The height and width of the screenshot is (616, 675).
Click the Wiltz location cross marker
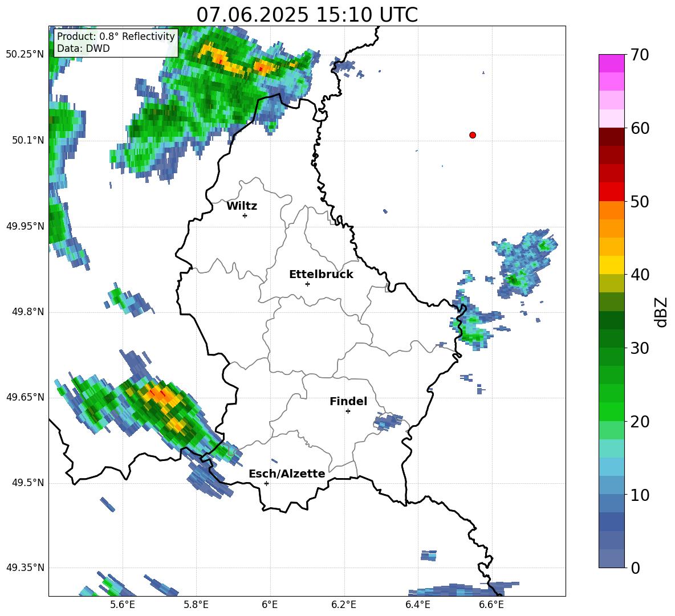pos(245,215)
